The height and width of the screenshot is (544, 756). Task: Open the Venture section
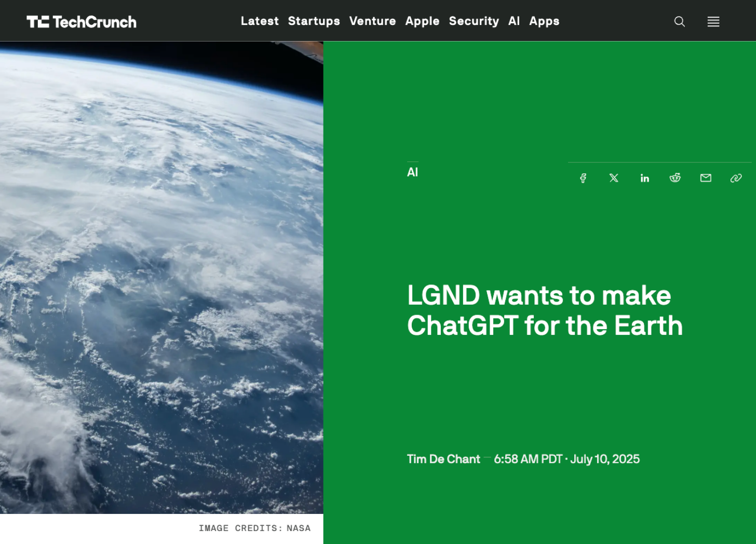[372, 21]
